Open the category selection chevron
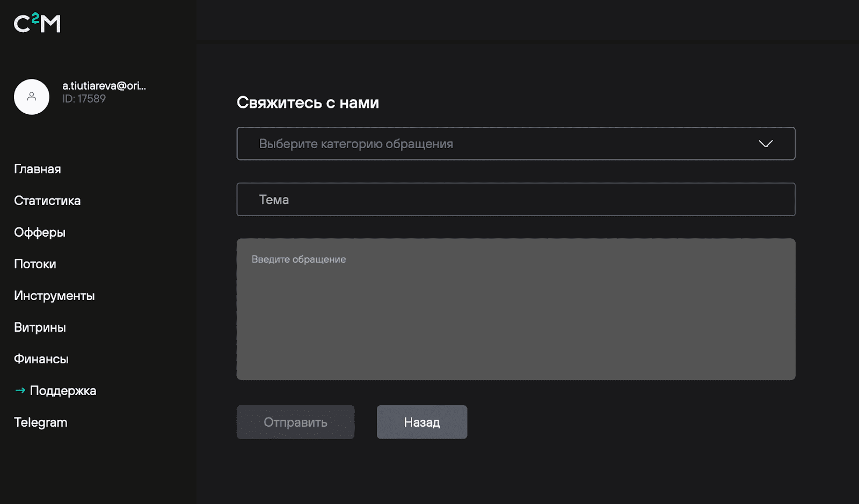859x504 pixels. coord(766,143)
